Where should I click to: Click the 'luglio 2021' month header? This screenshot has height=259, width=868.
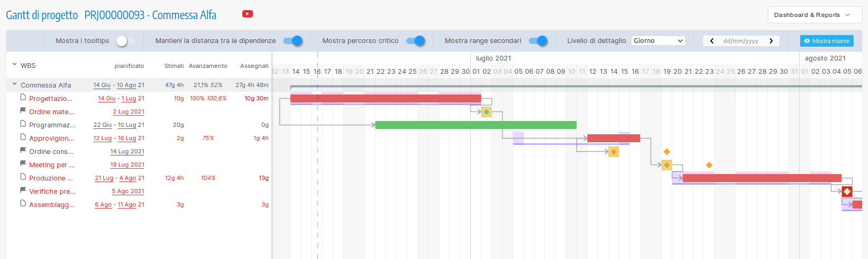tap(494, 58)
